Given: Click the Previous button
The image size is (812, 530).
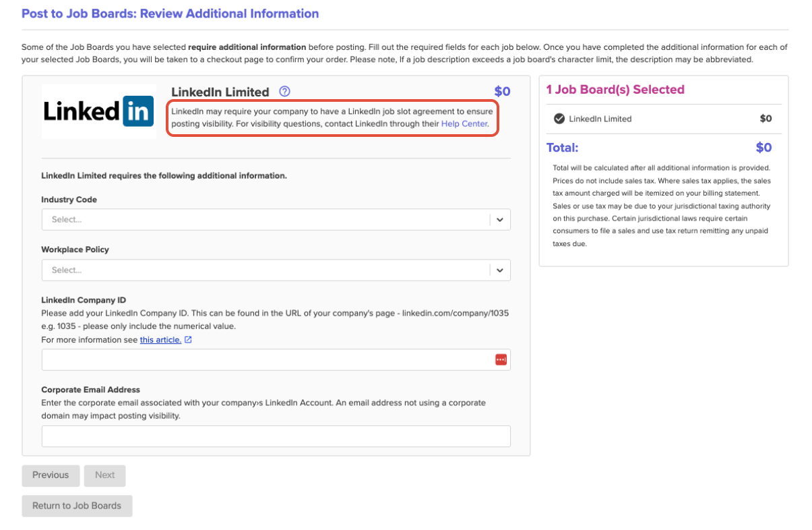Looking at the screenshot, I should pyautogui.click(x=51, y=475).
